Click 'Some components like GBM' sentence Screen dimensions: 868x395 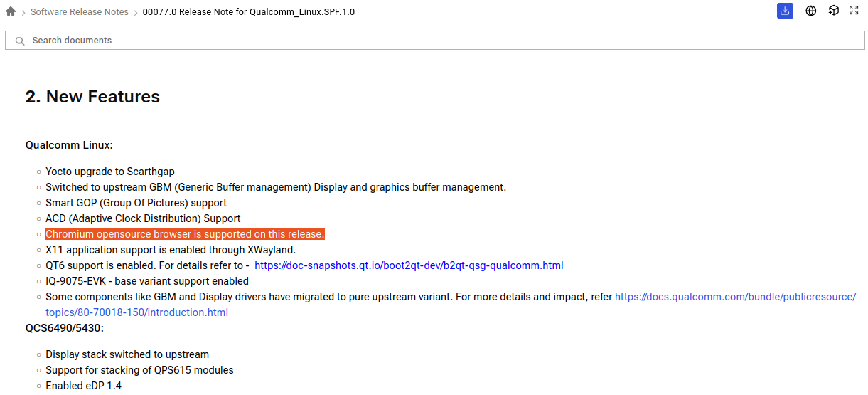pos(329,297)
